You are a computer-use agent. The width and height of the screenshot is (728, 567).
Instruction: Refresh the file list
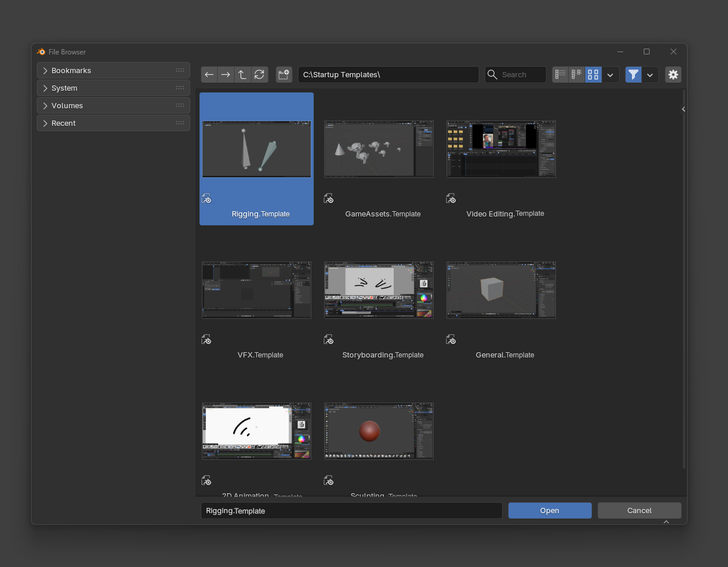tap(259, 74)
